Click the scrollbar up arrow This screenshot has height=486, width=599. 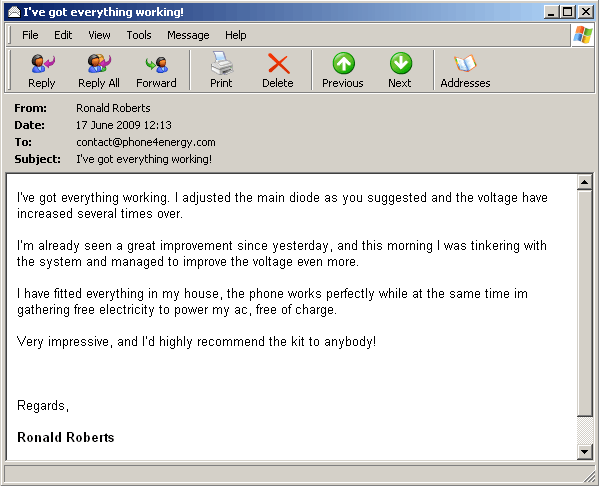coord(584,182)
